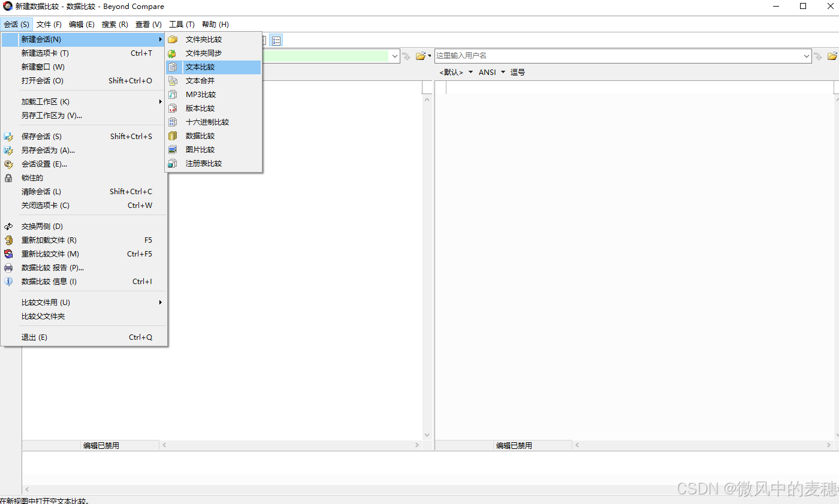The image size is (839, 504).
Task: Pick the 文本合并 merge icon entry
Action: tap(173, 81)
